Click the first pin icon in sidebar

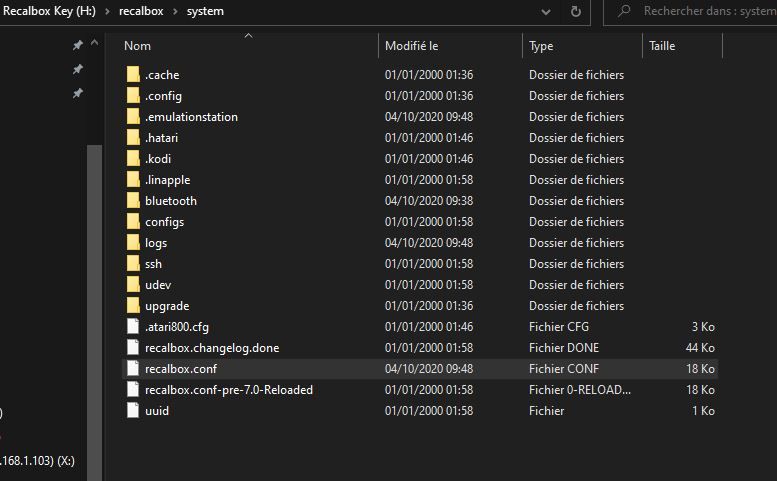pos(78,46)
